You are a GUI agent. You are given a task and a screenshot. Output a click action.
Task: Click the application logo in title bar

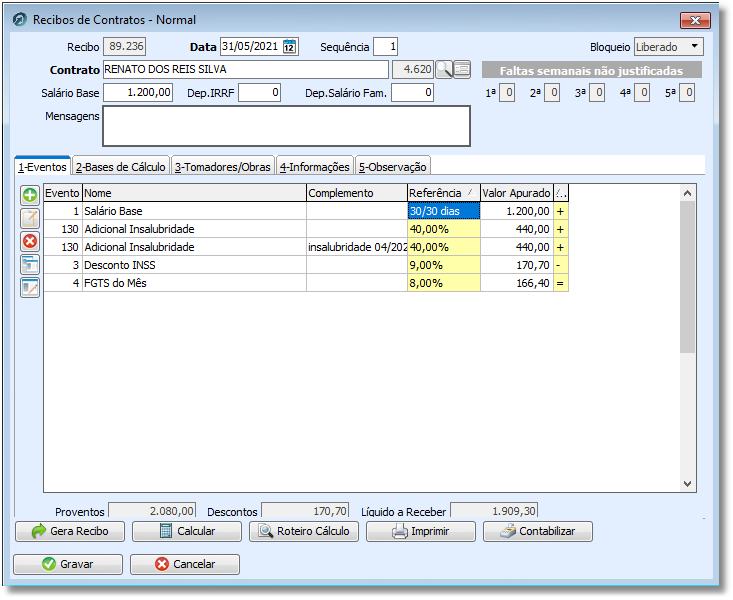point(20,20)
